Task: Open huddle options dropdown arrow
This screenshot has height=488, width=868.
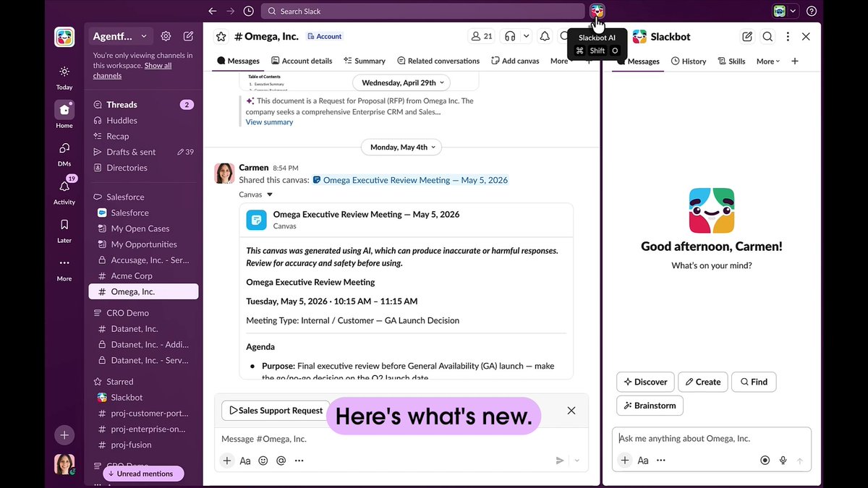Action: coord(526,36)
